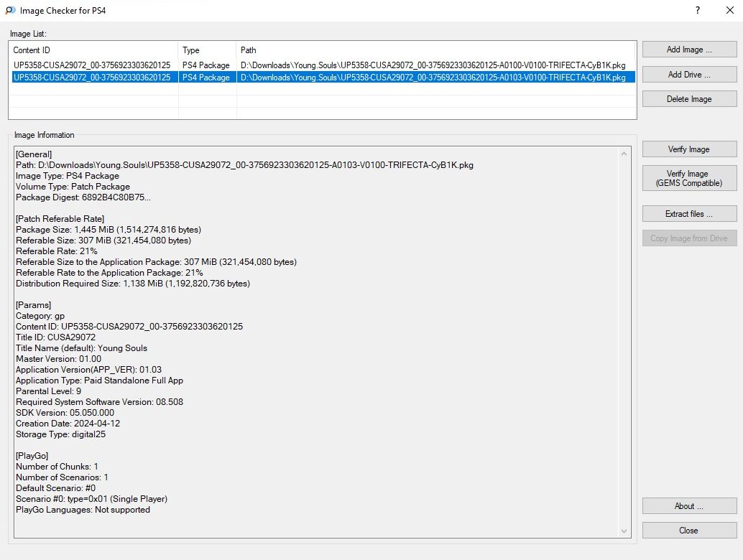This screenshot has width=743, height=560.
Task: Click the PS4 Package type cell of the first row
Action: coord(206,65)
